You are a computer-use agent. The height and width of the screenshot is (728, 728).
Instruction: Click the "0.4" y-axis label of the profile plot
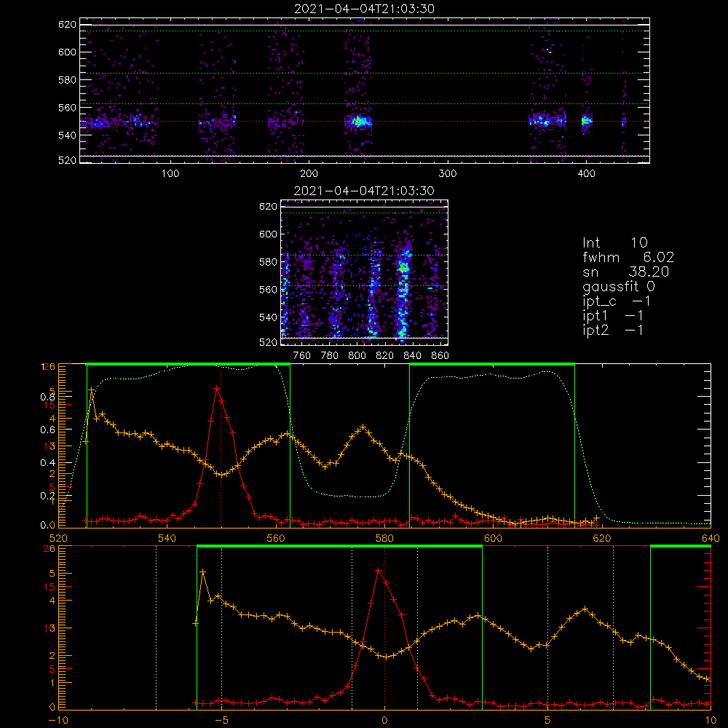[47, 463]
